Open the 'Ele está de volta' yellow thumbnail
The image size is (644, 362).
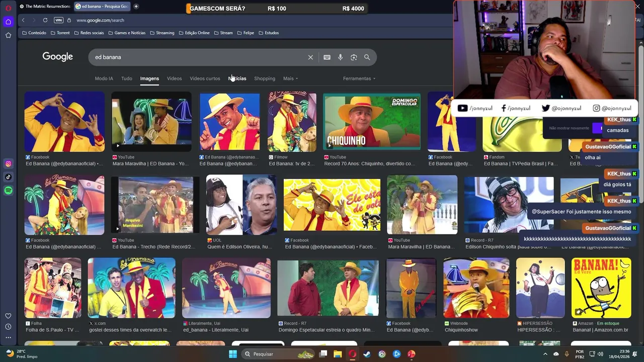[332, 205]
